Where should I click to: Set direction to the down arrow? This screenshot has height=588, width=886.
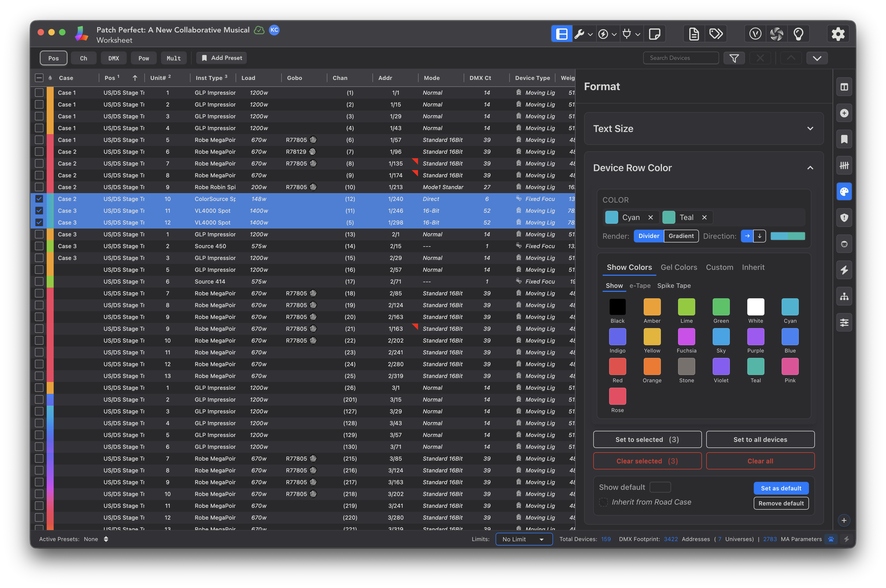point(760,236)
